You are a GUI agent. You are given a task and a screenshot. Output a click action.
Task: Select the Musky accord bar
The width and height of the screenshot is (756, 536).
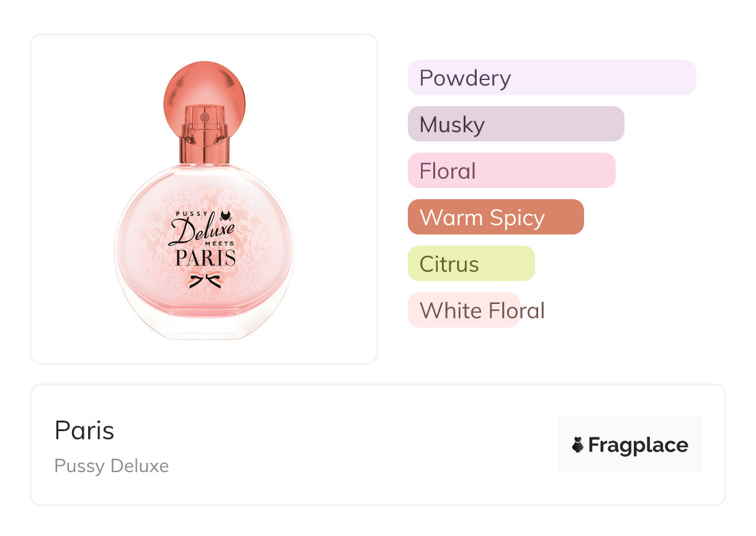[x=515, y=124]
